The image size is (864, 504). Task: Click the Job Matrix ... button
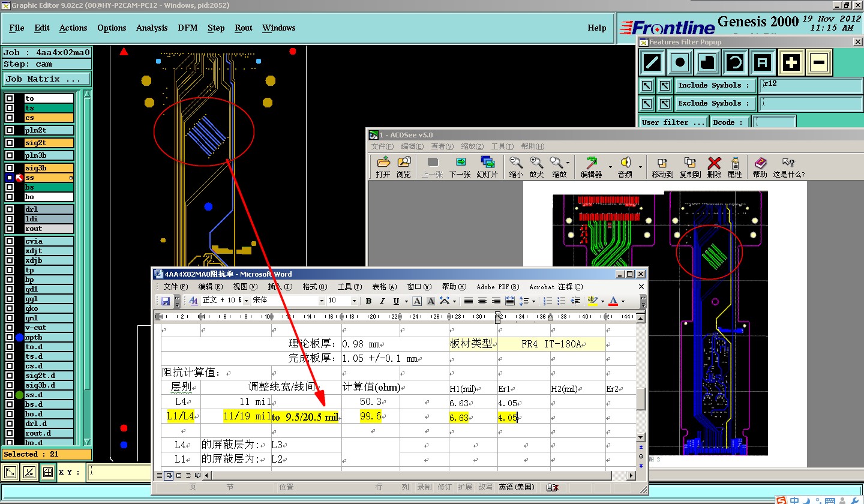47,79
